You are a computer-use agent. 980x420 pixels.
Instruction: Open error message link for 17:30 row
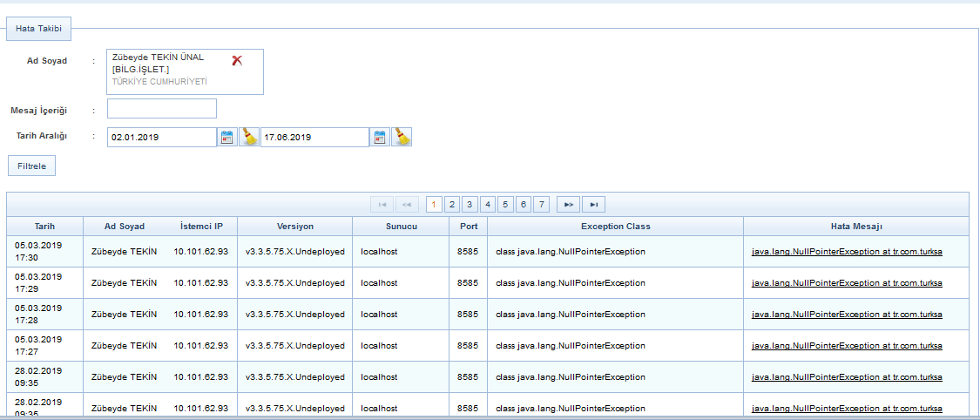tap(847, 252)
